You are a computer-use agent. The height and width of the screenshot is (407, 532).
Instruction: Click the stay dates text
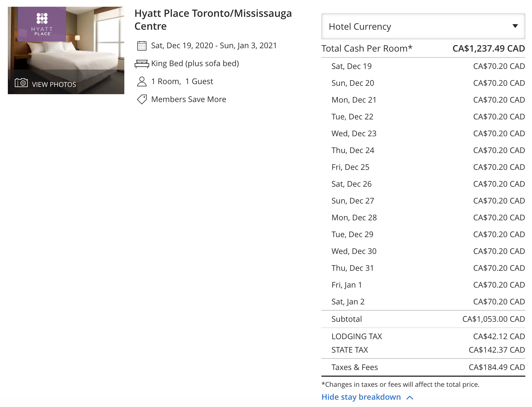(x=214, y=45)
